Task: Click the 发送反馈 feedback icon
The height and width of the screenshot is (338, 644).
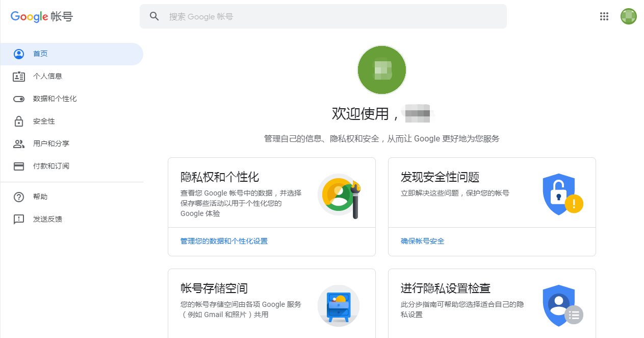Action: tap(19, 220)
